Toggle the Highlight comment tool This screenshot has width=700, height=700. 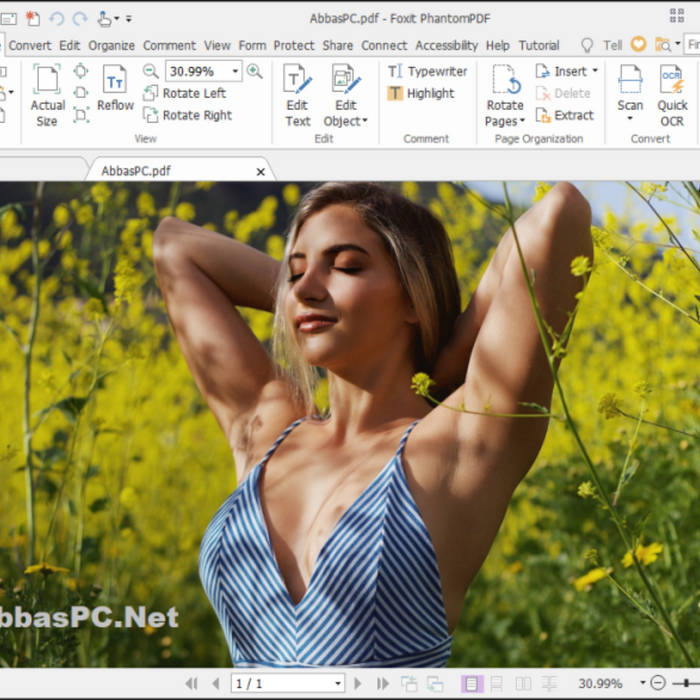click(x=421, y=93)
